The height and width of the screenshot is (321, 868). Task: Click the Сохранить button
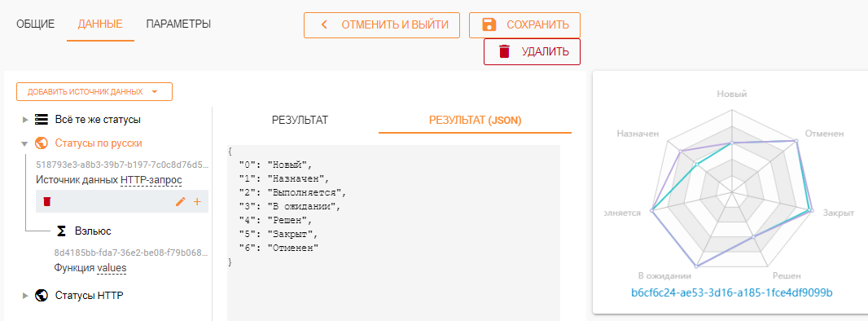tap(524, 25)
